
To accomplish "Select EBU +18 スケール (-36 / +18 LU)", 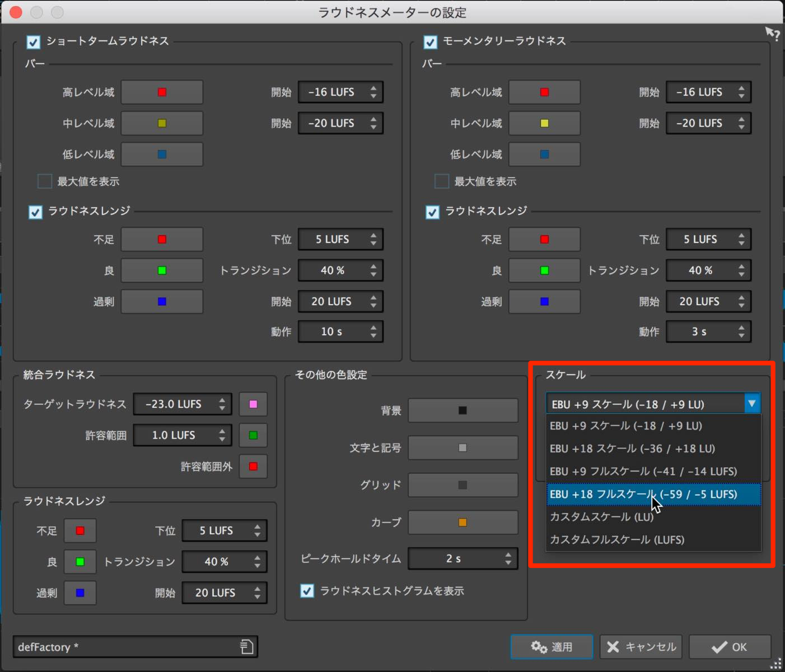I will click(x=653, y=449).
